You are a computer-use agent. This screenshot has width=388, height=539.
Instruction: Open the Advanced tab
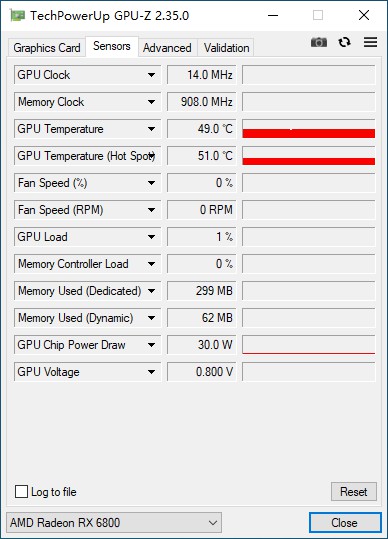point(167,48)
